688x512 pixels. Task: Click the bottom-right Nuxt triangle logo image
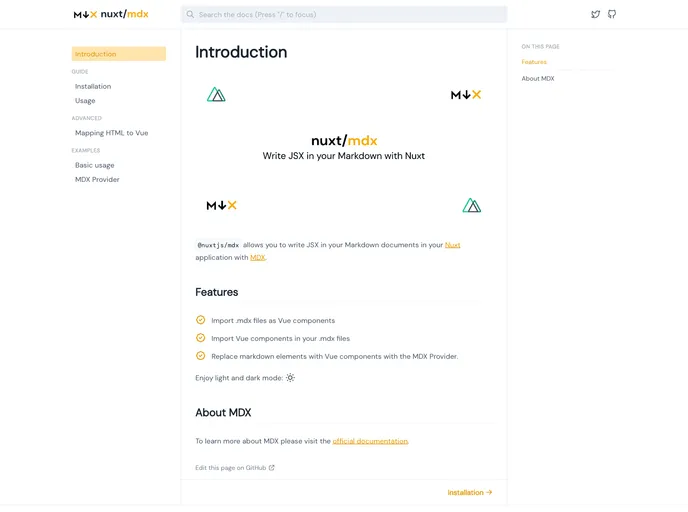(x=472, y=205)
